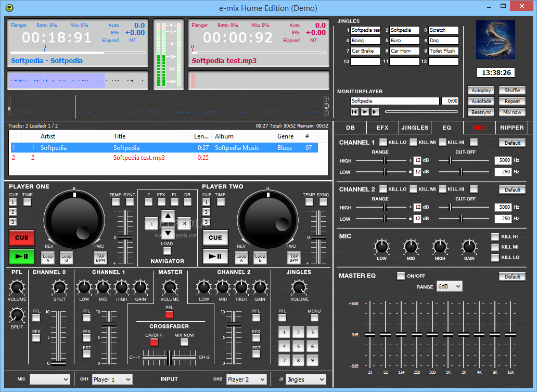Click Autofade button

[x=481, y=102]
